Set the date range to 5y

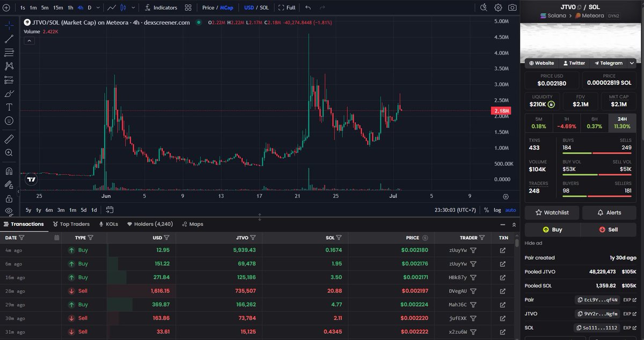[28, 210]
